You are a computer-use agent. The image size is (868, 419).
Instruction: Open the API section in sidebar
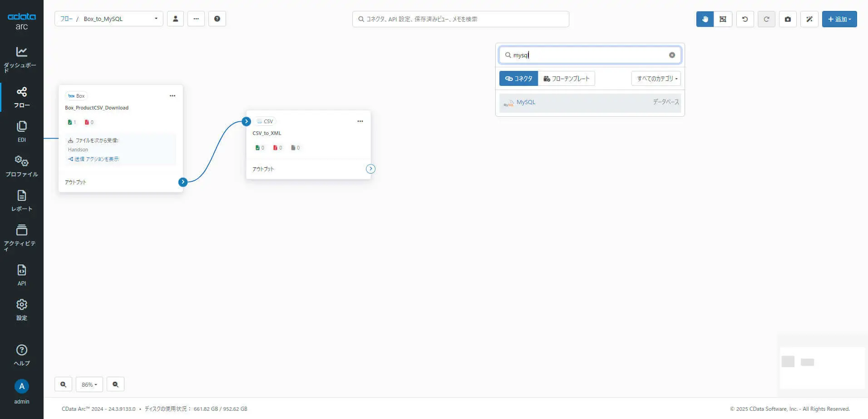pyautogui.click(x=21, y=275)
